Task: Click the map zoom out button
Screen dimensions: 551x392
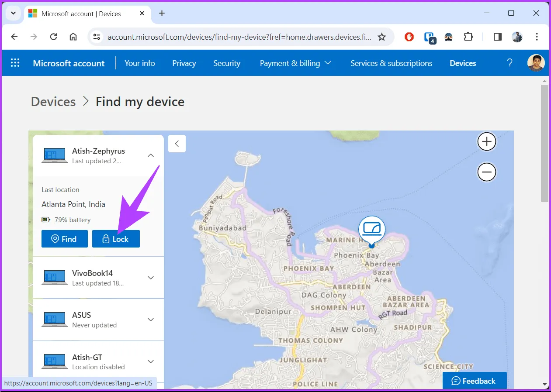Action: pos(486,172)
